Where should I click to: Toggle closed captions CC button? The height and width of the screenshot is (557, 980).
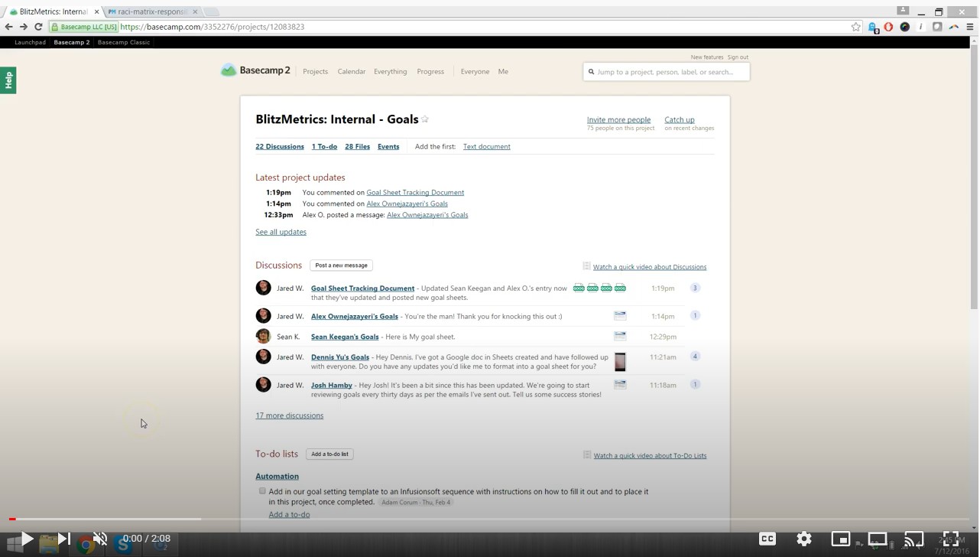[767, 539]
